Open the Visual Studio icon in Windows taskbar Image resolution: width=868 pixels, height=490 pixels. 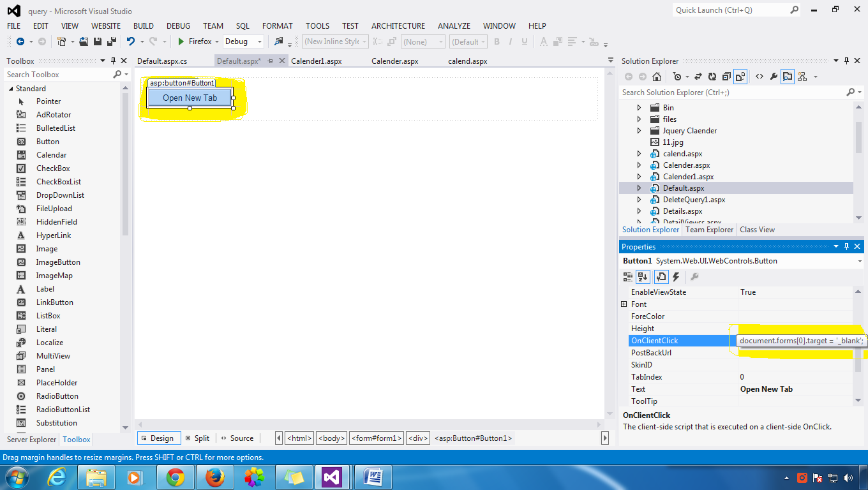point(332,477)
